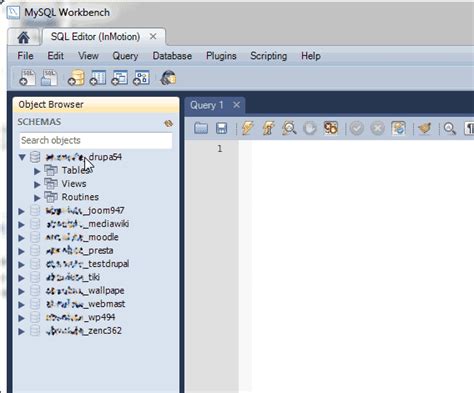This screenshot has height=393, width=474.
Task: Select the _moodle schema name
Action: (82, 237)
